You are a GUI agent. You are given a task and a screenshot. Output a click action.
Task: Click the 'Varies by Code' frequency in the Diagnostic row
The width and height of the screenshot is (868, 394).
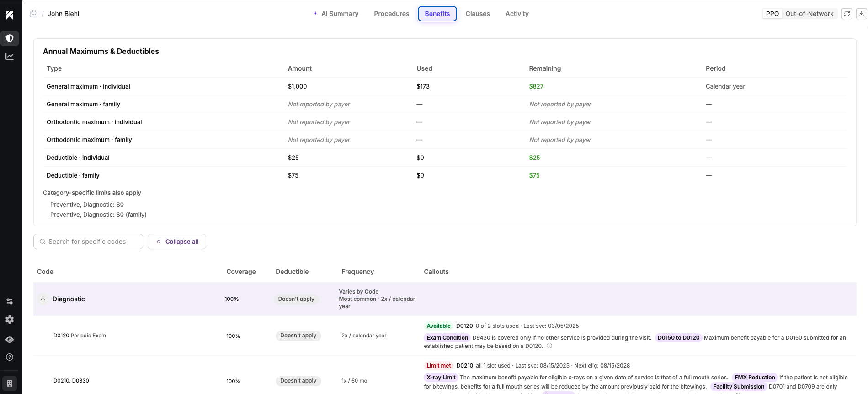(x=358, y=292)
